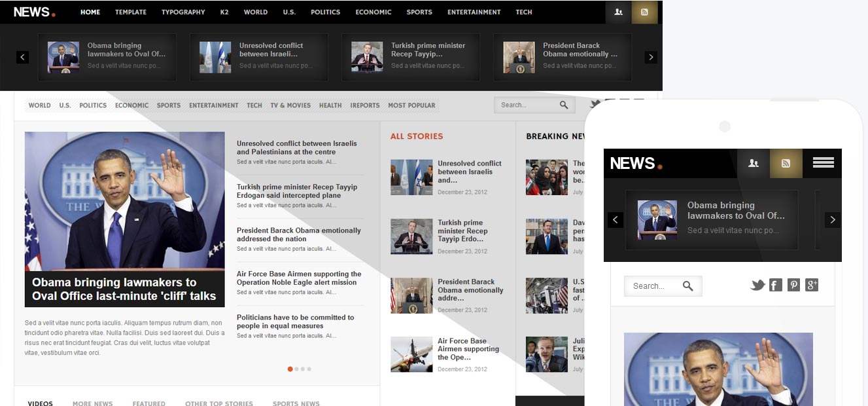This screenshot has width=868, height=406.
Task: Select MOST POPULAR in secondary menu
Action: point(411,105)
